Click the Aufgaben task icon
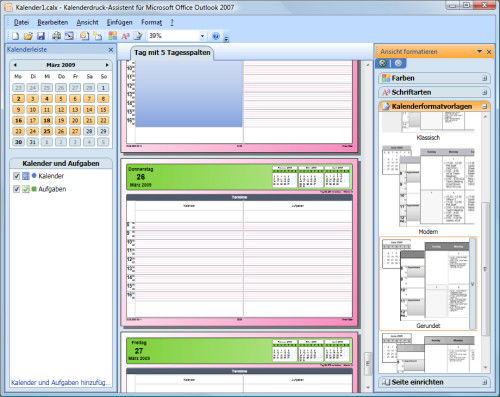 [x=26, y=189]
